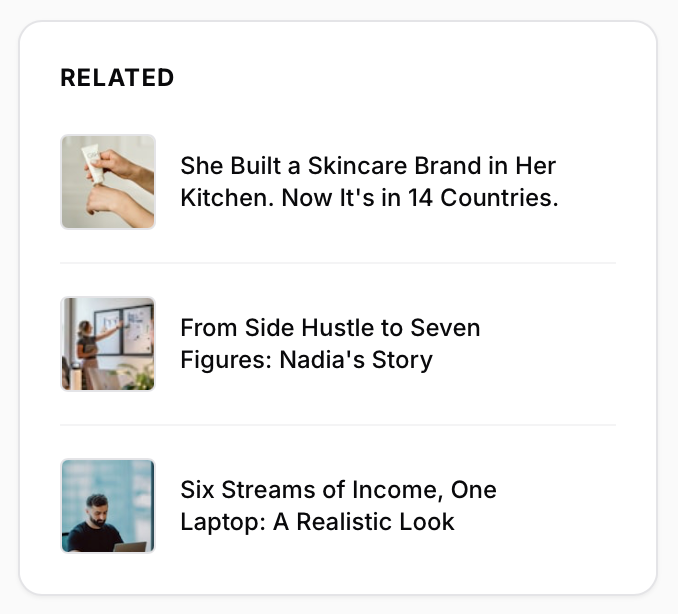The image size is (678, 614).
Task: Click 'She Built a Skincare Brand in Her' line
Action: point(368,166)
